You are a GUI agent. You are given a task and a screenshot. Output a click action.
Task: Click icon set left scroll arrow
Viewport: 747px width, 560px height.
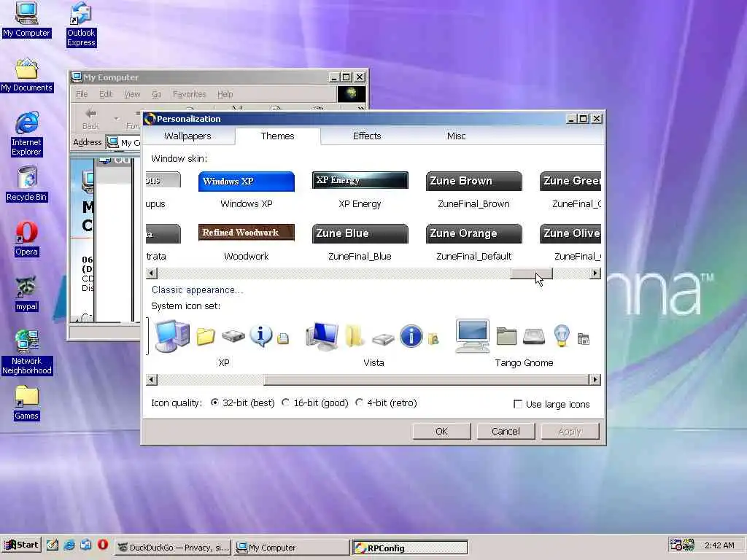click(152, 379)
